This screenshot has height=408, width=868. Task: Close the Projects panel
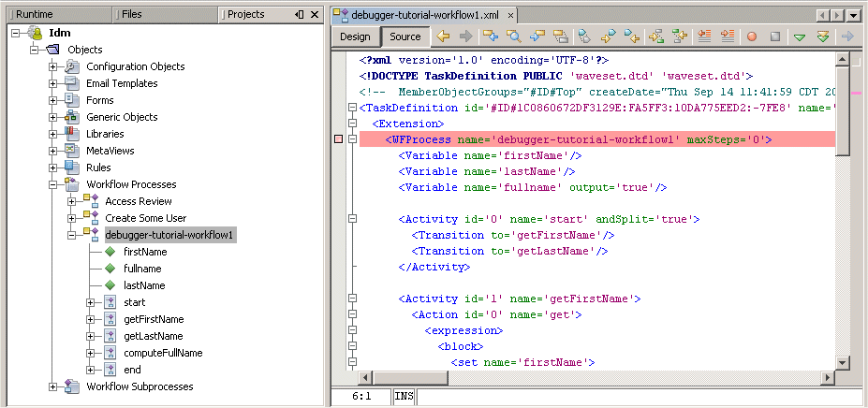315,15
